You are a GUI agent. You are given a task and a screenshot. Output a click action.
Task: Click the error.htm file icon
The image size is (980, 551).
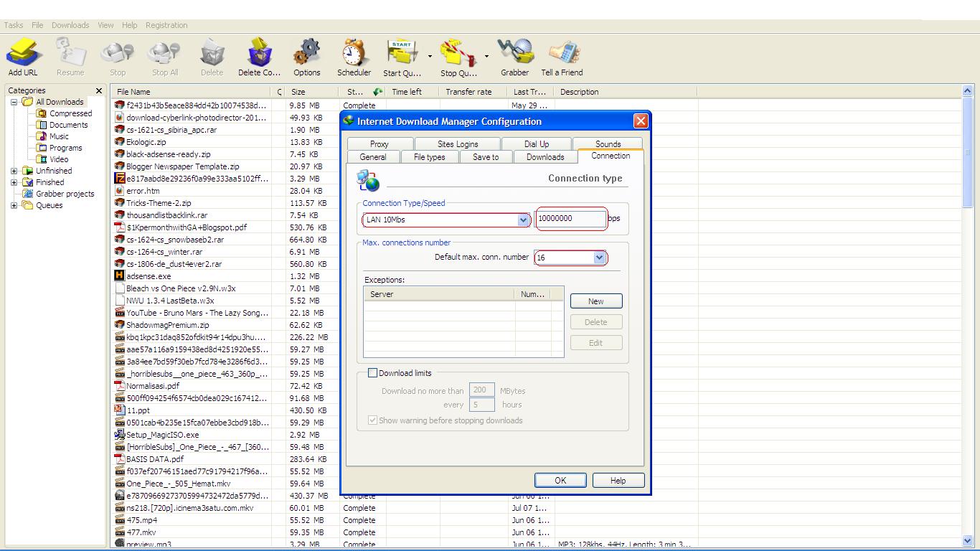[120, 191]
